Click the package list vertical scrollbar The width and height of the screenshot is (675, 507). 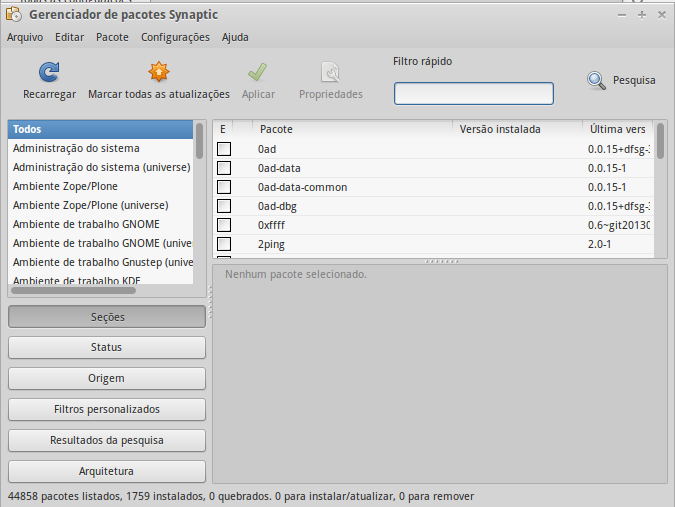[660, 141]
